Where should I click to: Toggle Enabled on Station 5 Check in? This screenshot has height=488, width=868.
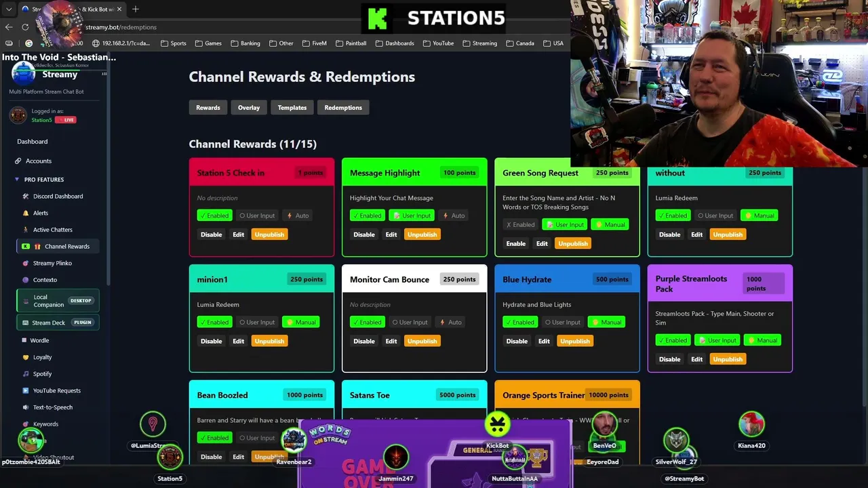pyautogui.click(x=214, y=216)
